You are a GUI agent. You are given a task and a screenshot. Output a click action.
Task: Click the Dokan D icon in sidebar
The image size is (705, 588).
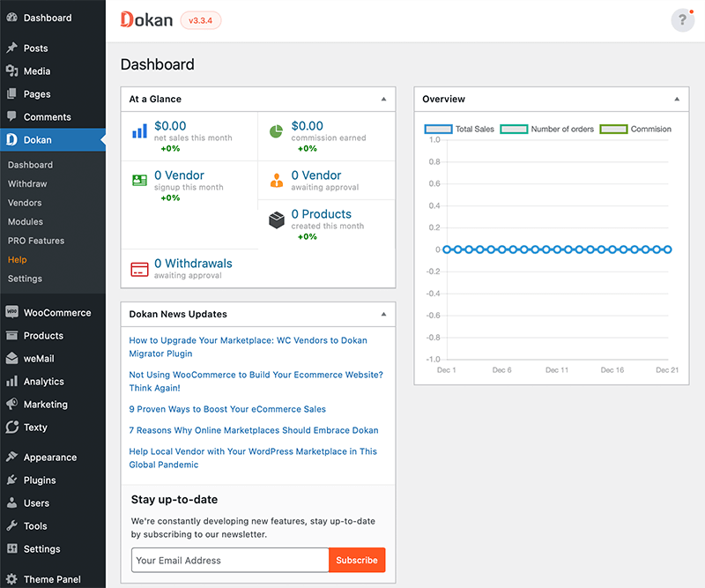tap(11, 139)
